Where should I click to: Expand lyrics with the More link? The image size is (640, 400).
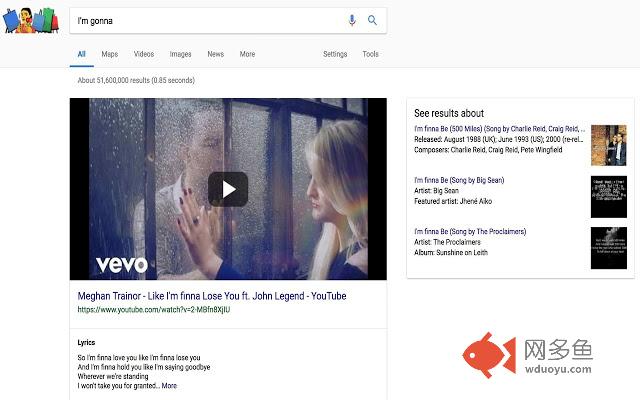click(169, 385)
